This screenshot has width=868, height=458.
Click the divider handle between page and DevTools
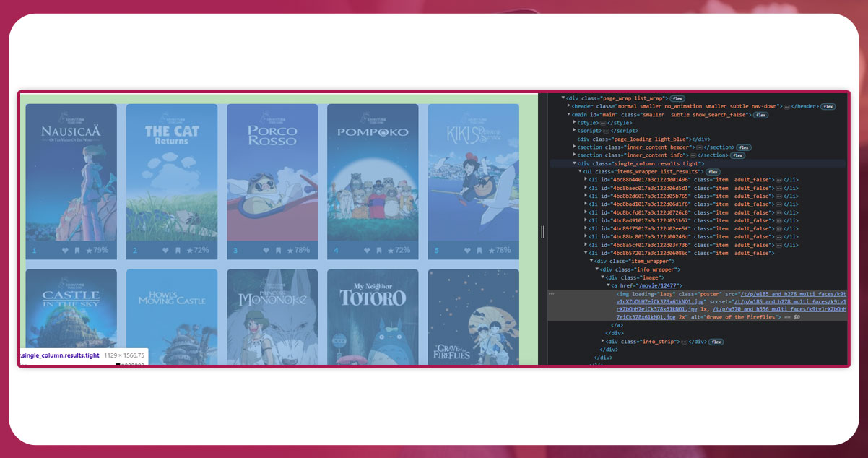[542, 231]
